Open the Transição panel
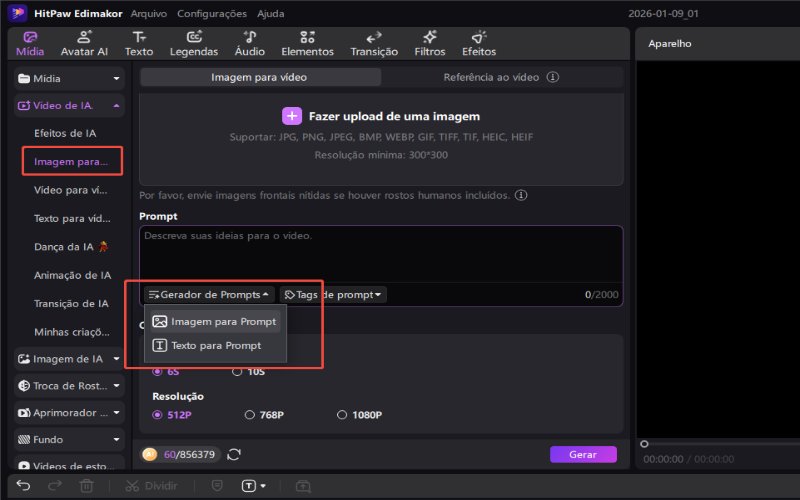Screen dimensions: 800x500 pos(374,43)
